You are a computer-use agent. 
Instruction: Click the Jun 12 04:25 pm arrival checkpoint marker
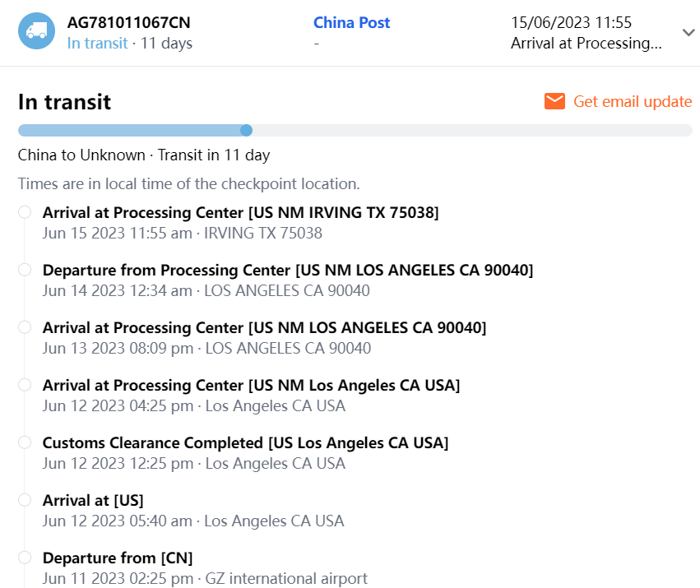pos(25,385)
